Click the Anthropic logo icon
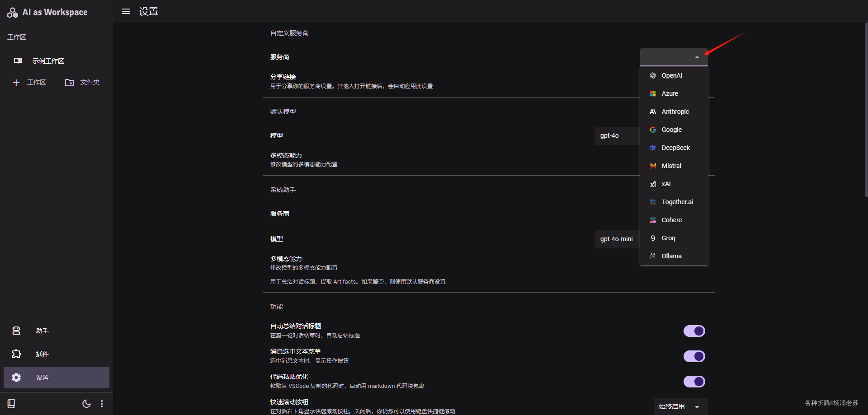The image size is (868, 415). coord(653,112)
